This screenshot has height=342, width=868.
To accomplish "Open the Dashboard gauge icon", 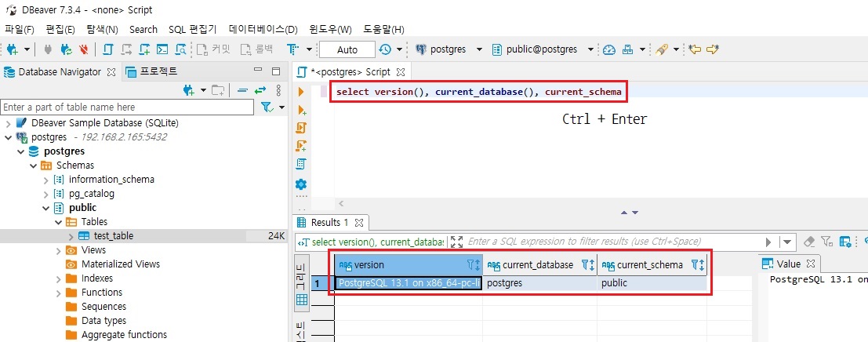I will 609,49.
